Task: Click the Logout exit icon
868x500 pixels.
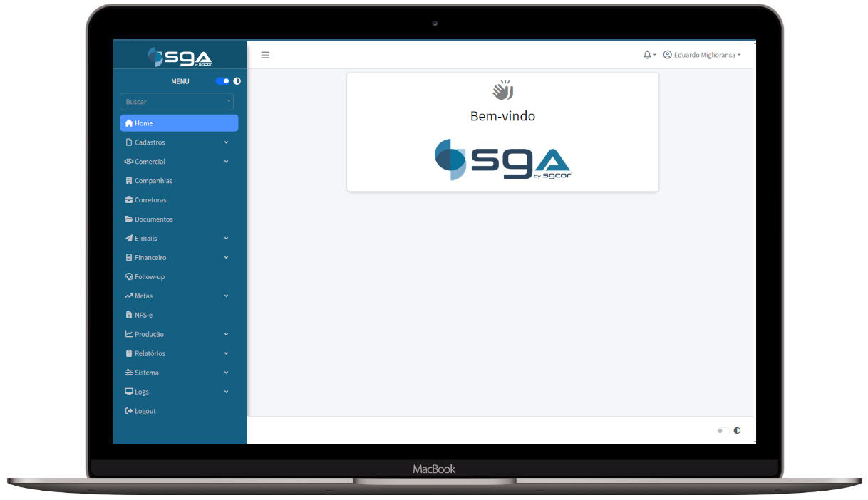Action: 129,411
